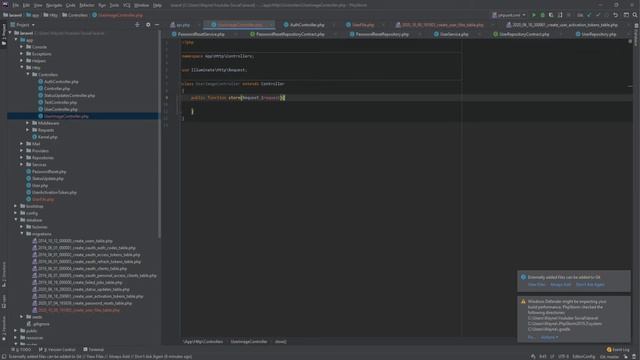The image size is (640, 360).
Task: Click the Event Log icon in status bar
Action: (609, 349)
